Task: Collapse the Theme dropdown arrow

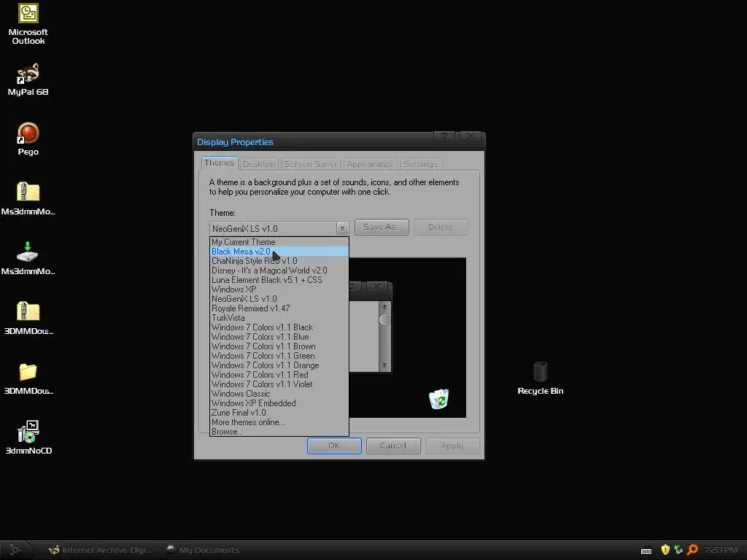Action: click(x=342, y=228)
